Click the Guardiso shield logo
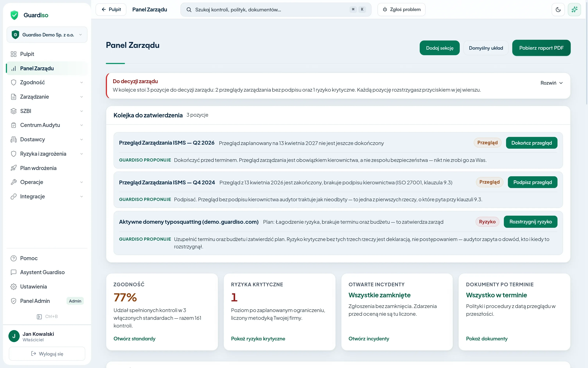The image size is (588, 368). coord(15,15)
